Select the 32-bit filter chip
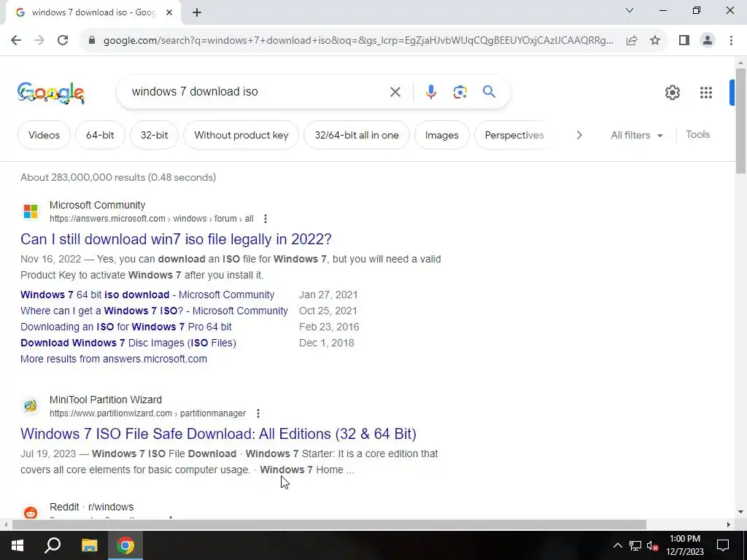747x560 pixels. pos(155,135)
